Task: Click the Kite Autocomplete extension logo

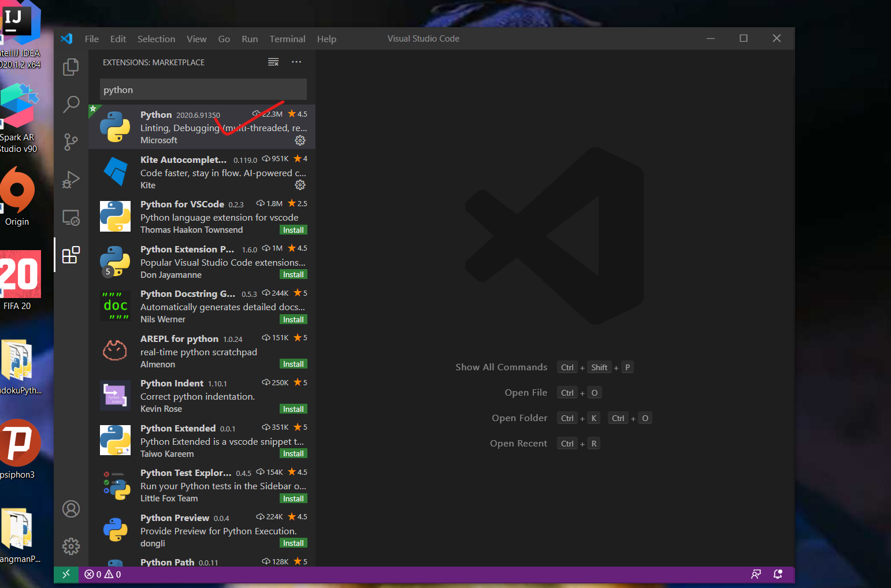Action: [x=115, y=172]
